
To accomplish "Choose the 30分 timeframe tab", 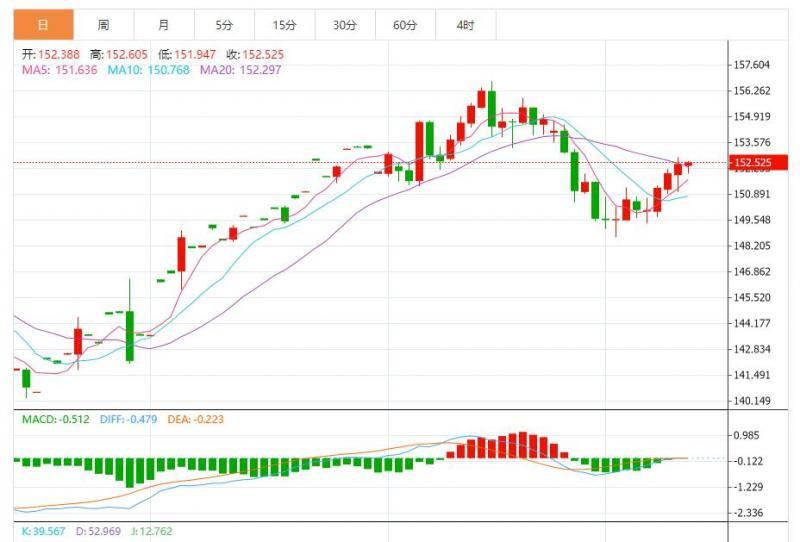I will pyautogui.click(x=345, y=24).
